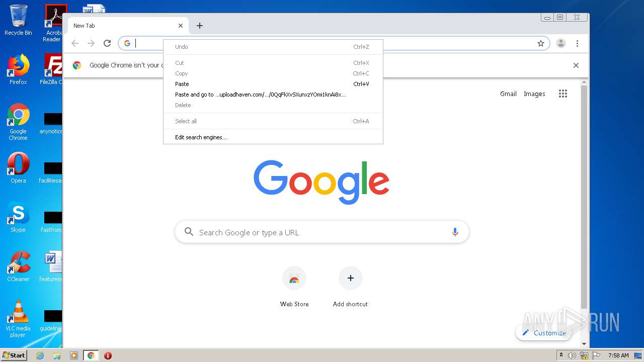Click Opera icon in taskbar
Image resolution: width=644 pixels, height=362 pixels.
coord(108,355)
